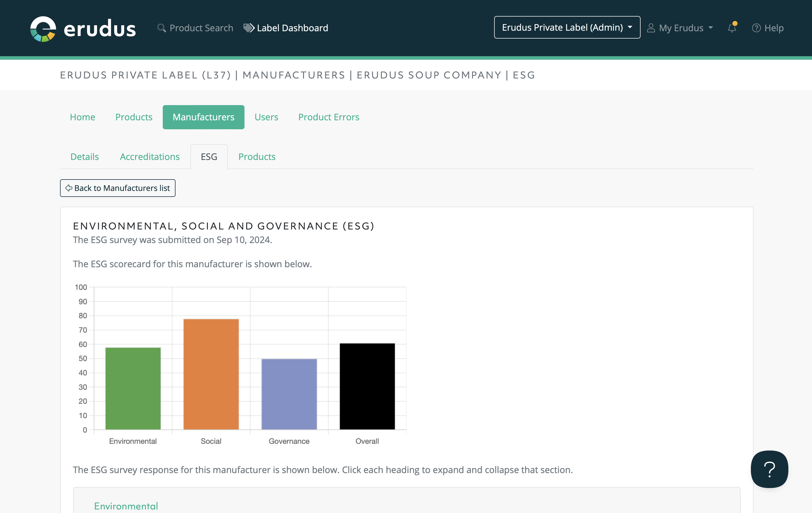
Task: Go to the Home section
Action: click(x=82, y=117)
